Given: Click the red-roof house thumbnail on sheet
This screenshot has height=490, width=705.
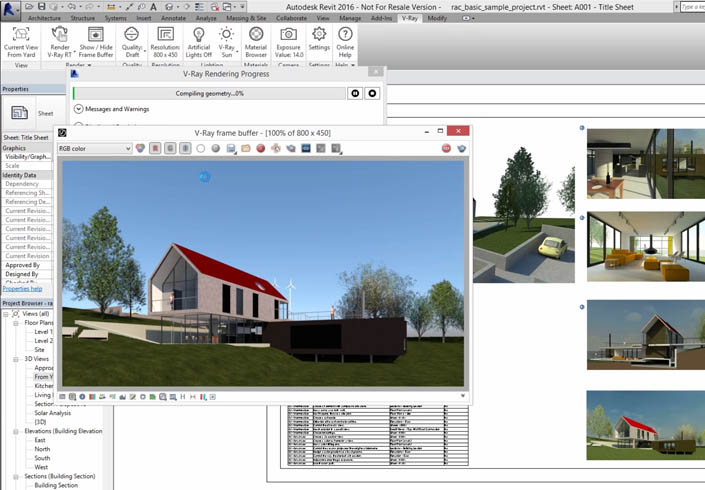Looking at the screenshot, I should point(646,425).
